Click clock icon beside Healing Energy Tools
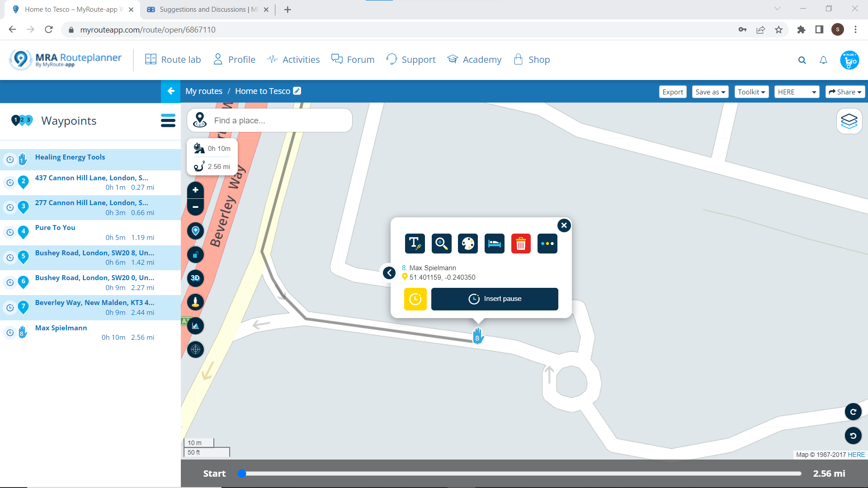This screenshot has width=868, height=488. (x=10, y=160)
